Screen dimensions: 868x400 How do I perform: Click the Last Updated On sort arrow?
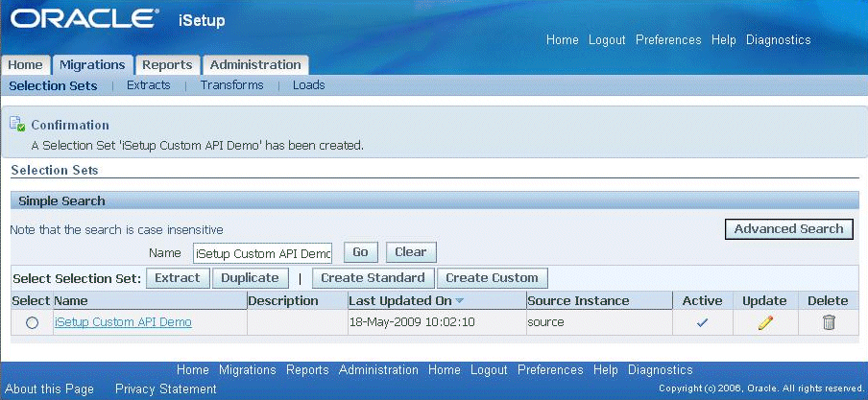coord(459,300)
